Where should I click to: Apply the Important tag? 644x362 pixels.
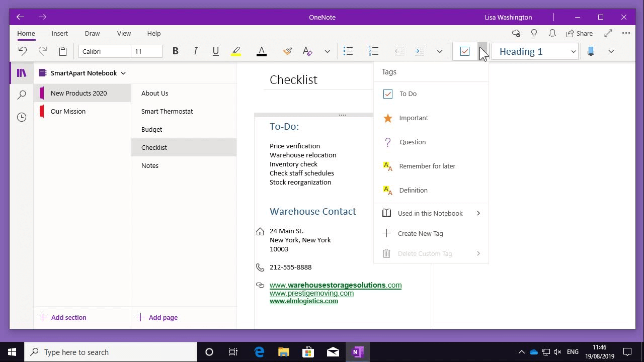[x=413, y=118]
